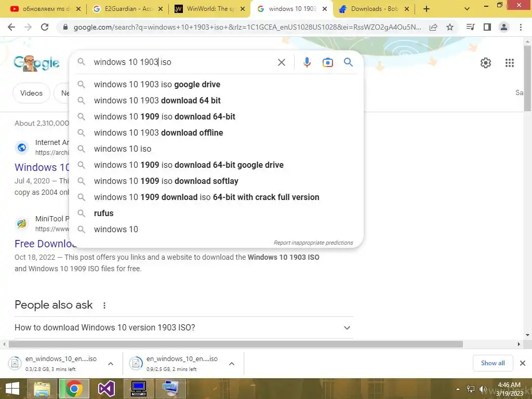Click the Google doodle logo
Image resolution: width=532 pixels, height=399 pixels.
[x=37, y=63]
